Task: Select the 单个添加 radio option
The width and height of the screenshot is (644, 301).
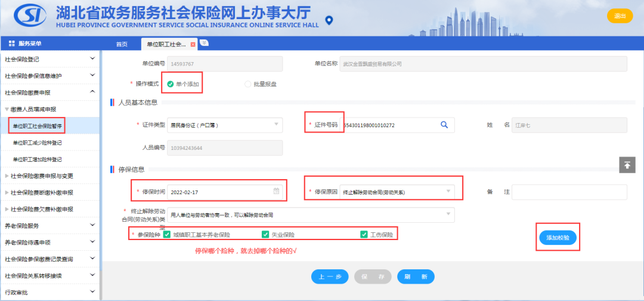Action: [x=170, y=84]
